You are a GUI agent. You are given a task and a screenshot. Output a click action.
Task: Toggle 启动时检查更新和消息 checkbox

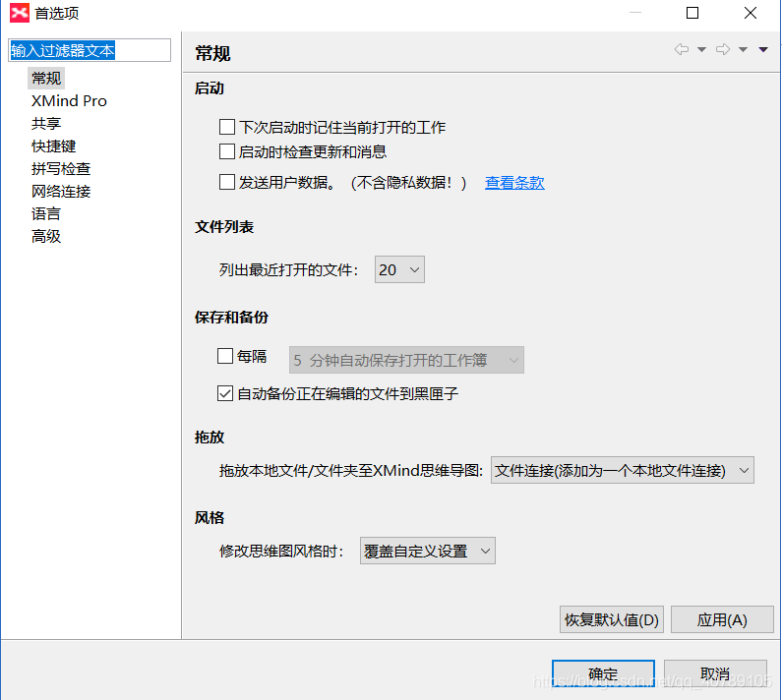tap(227, 151)
